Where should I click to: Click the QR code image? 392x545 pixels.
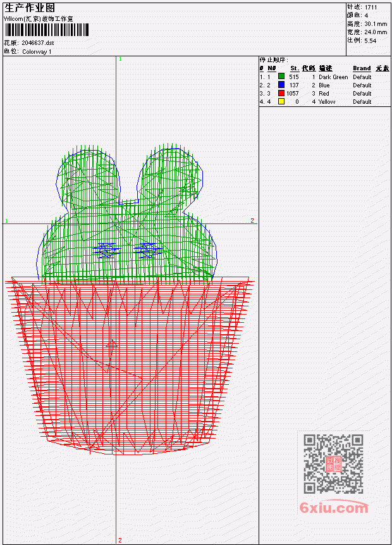pos(333,463)
